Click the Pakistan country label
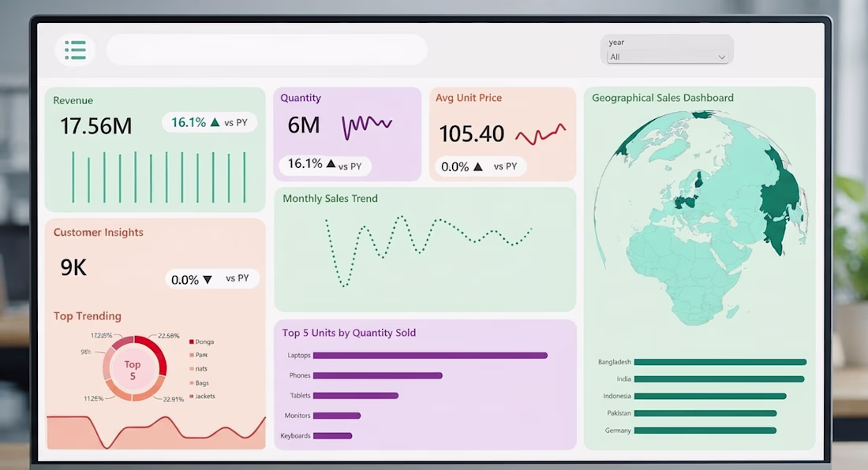 pyautogui.click(x=619, y=413)
